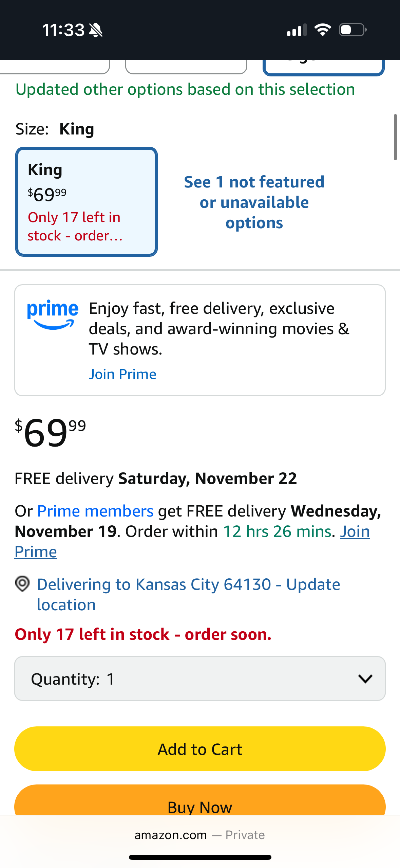
Task: Click the Quantity dropdown chevron arrow
Action: point(365,679)
